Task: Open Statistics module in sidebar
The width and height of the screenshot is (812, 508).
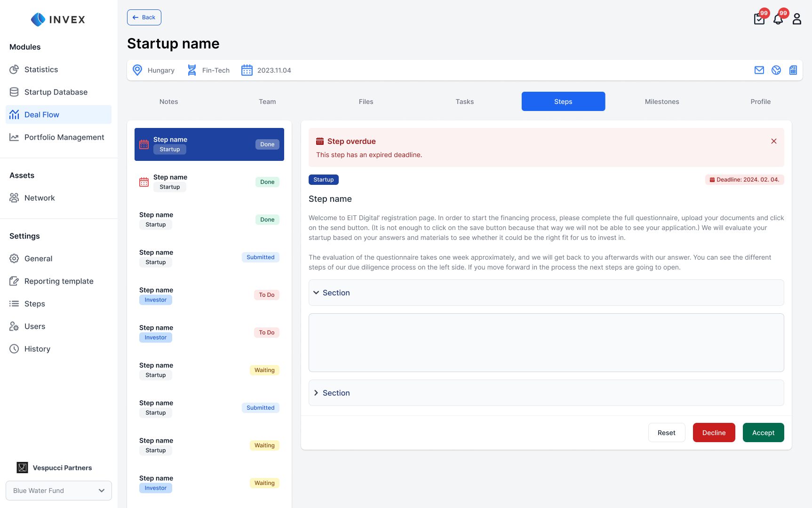Action: 41,70
